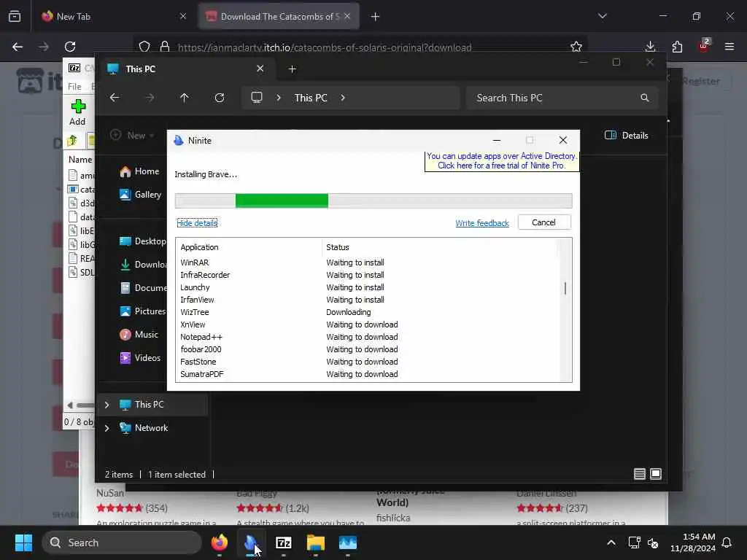Select the Notepad++ application row
Image resolution: width=747 pixels, height=560 pixels.
coord(367,337)
